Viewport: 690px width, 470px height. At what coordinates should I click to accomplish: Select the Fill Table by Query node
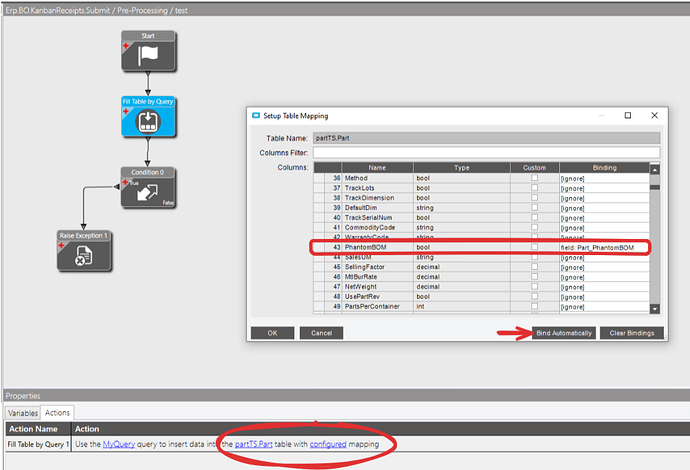(x=148, y=116)
